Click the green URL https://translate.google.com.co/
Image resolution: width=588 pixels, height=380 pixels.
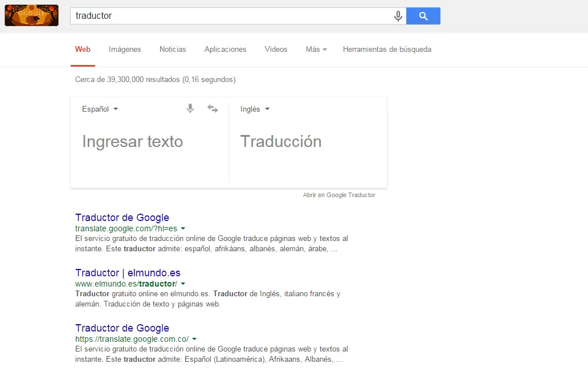point(132,339)
